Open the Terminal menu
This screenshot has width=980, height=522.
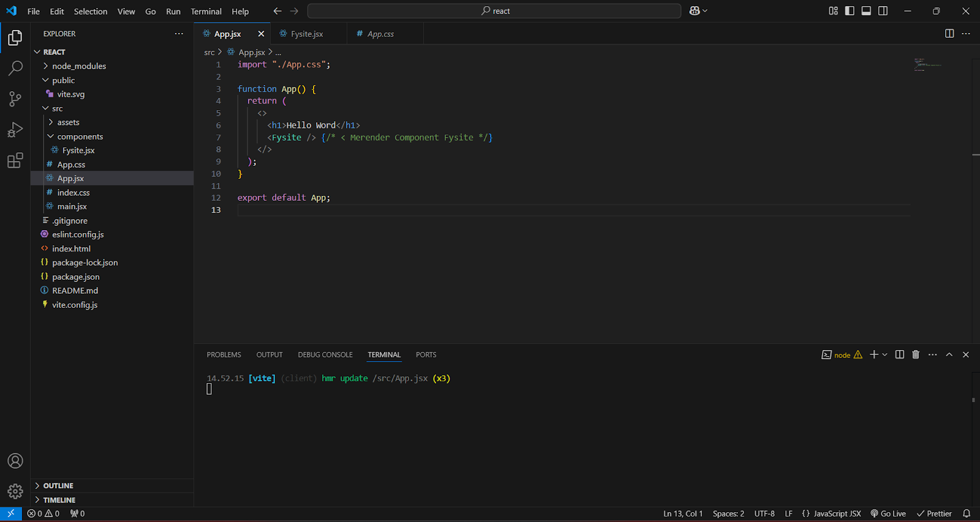206,12
